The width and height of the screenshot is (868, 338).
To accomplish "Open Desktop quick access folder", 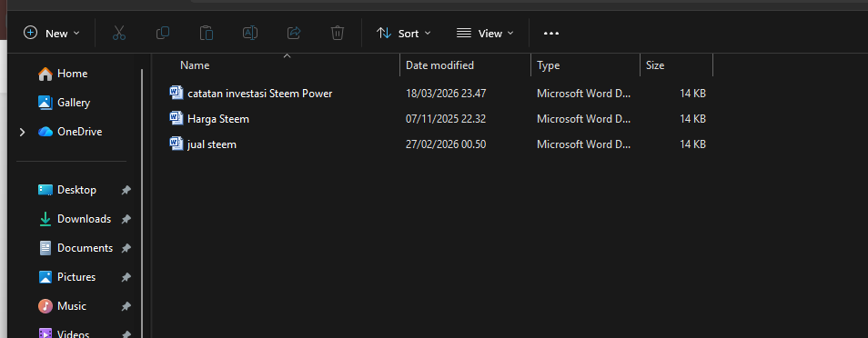I will click(76, 190).
